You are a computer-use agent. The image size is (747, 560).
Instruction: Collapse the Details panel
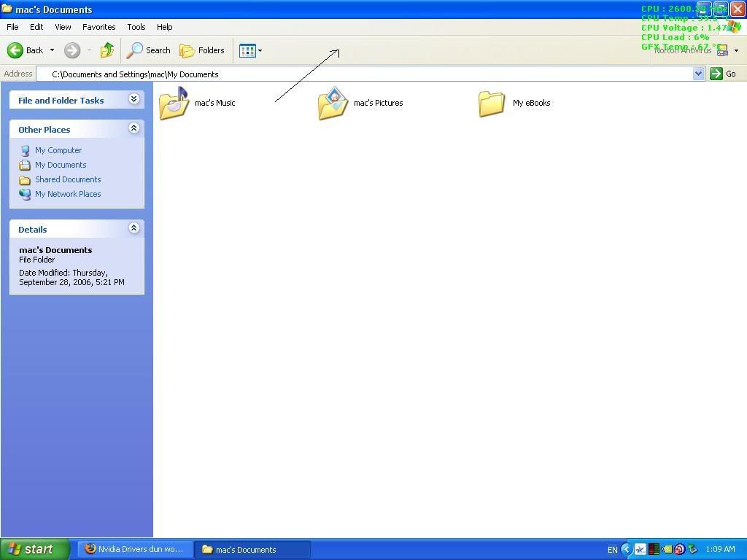click(x=133, y=228)
